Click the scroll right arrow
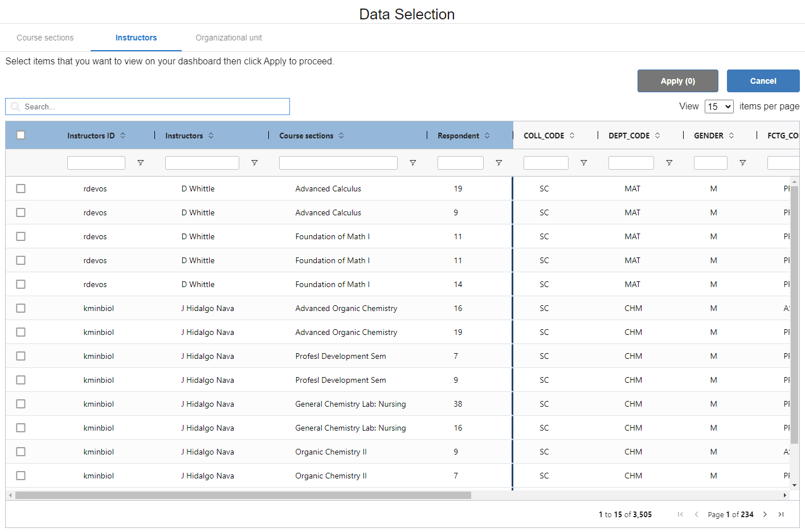The image size is (805, 532). click(785, 496)
